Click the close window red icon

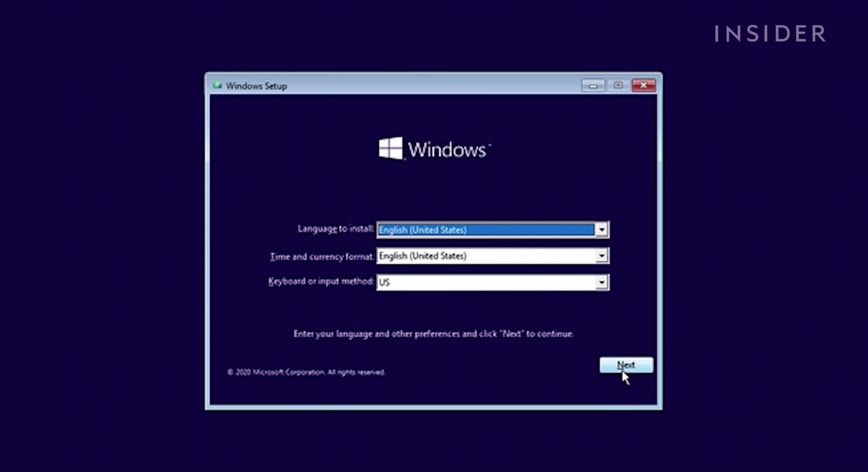point(643,85)
